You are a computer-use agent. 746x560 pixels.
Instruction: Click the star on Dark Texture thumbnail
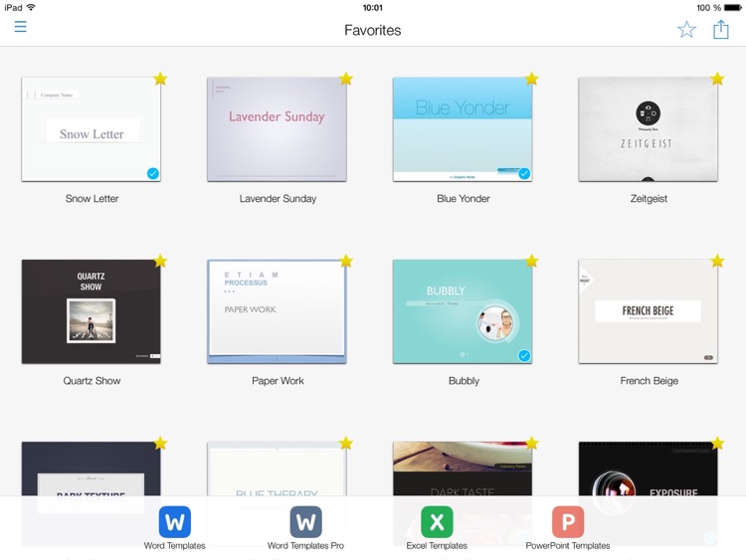tap(160, 443)
